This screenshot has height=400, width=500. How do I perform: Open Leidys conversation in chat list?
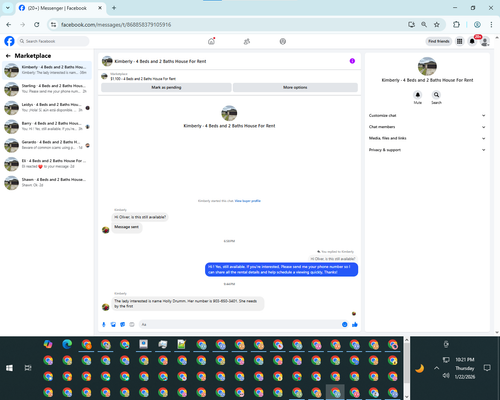[x=47, y=108]
